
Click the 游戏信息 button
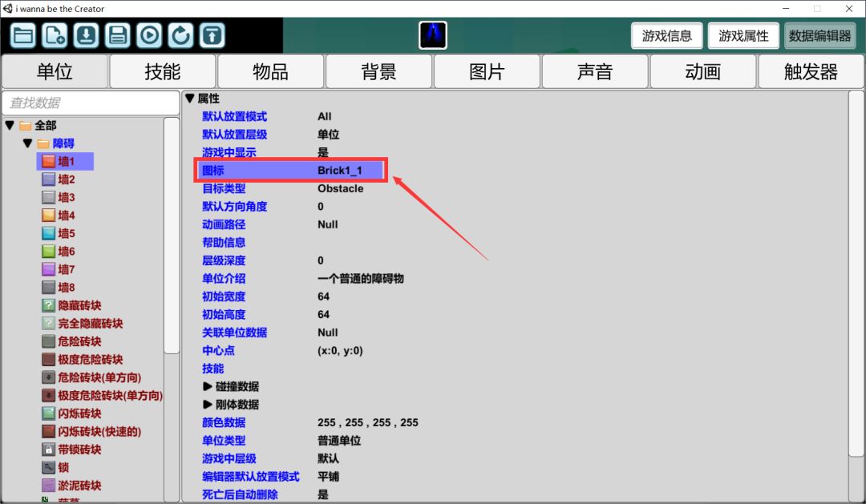tap(667, 36)
